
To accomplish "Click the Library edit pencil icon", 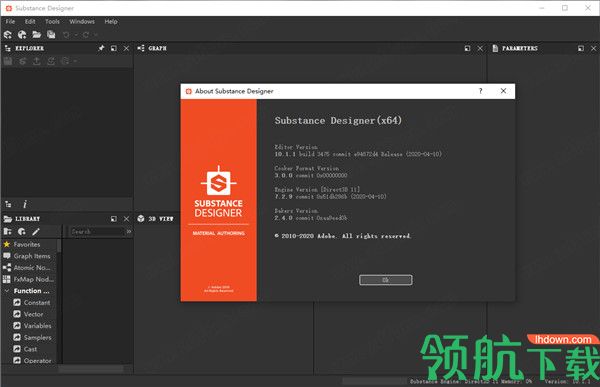I will (36, 232).
